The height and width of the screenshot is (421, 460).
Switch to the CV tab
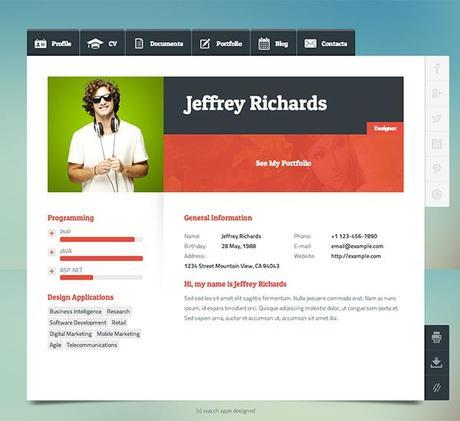[x=102, y=43]
